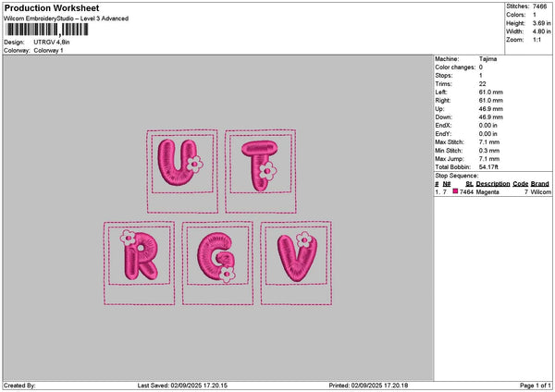
Task: Click the flower on letter R
Action: [x=128, y=238]
